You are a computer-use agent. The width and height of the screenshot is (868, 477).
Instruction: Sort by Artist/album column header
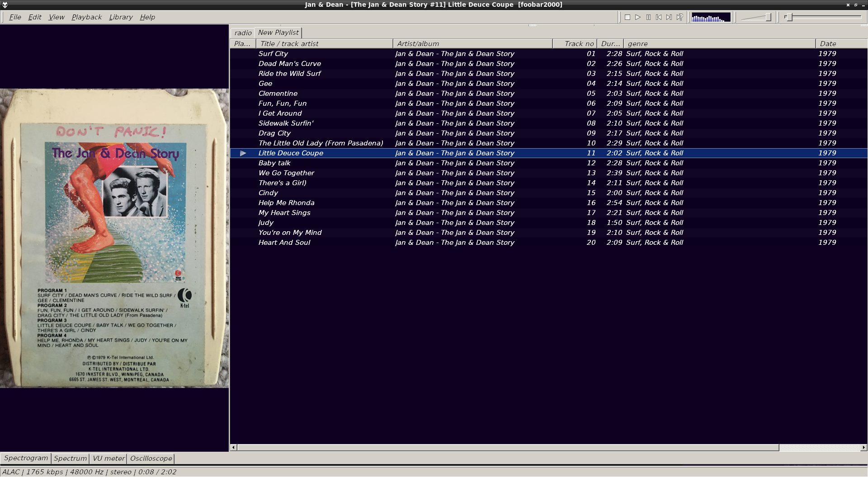[x=473, y=44]
